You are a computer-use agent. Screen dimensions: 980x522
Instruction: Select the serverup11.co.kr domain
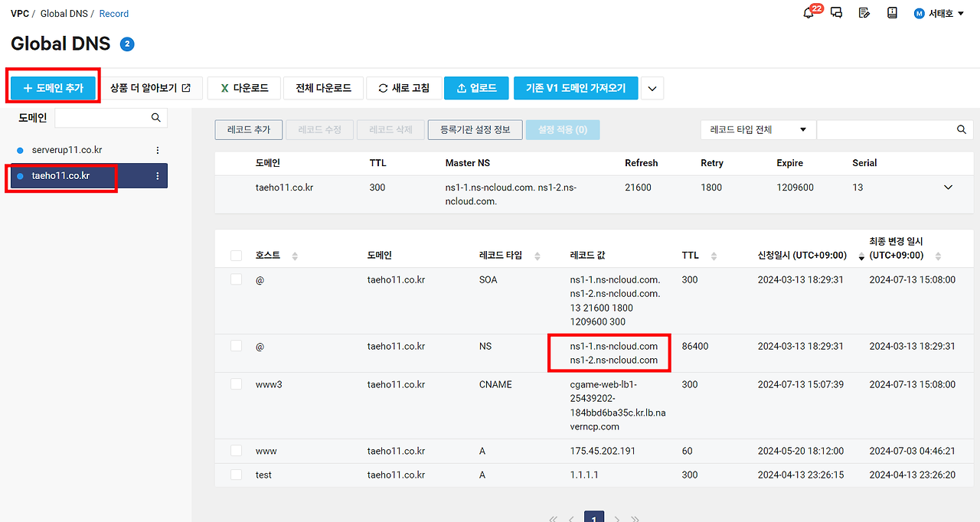click(67, 150)
